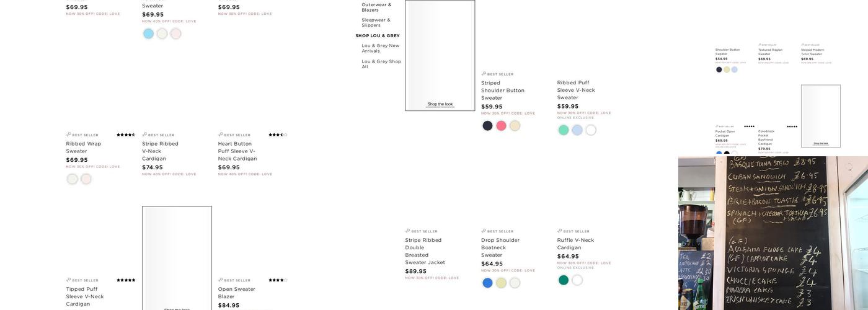Click five-star rating above Tipped Puff Sleeve Cardigan
The height and width of the screenshot is (310, 868).
[x=126, y=280]
